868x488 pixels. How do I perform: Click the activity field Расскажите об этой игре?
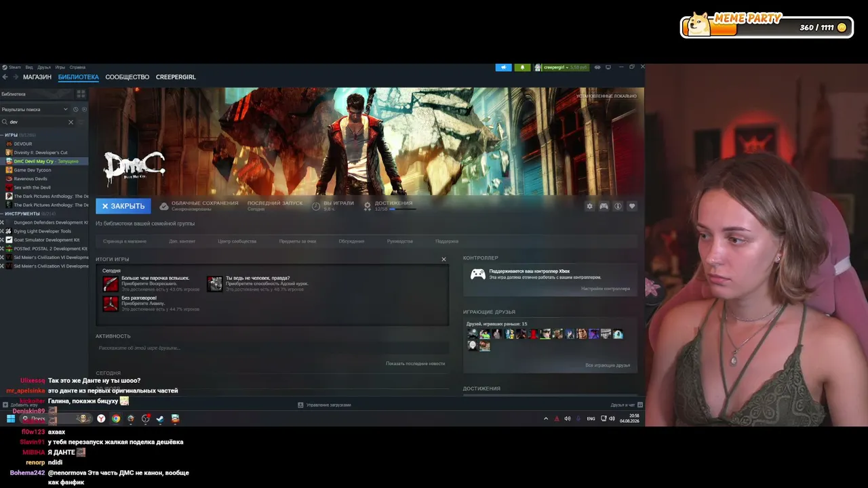tap(272, 348)
